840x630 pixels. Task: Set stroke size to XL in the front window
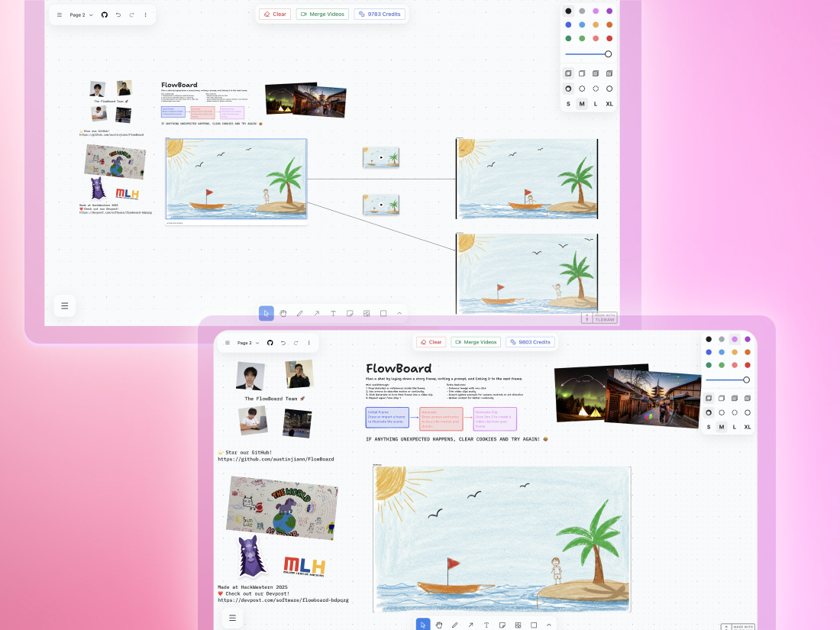[748, 427]
